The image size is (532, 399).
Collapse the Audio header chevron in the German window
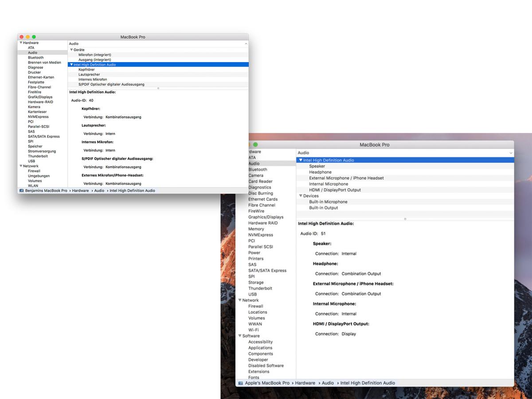[246, 44]
